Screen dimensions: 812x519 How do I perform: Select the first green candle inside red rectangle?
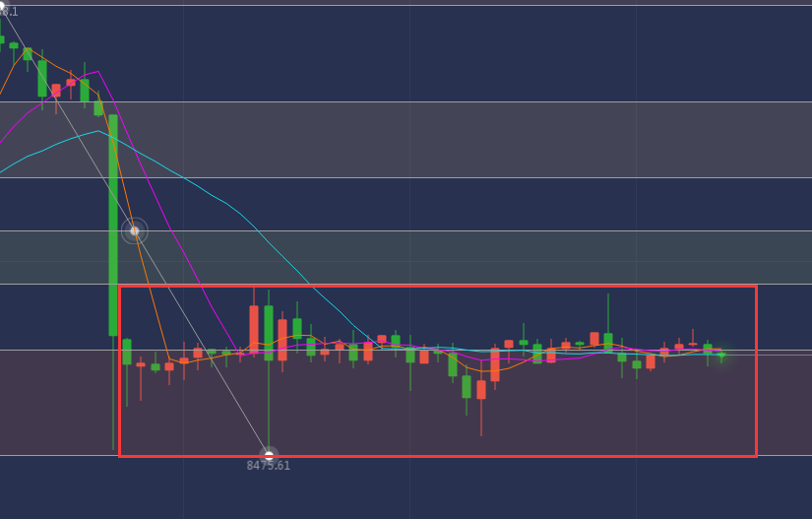[x=127, y=352]
